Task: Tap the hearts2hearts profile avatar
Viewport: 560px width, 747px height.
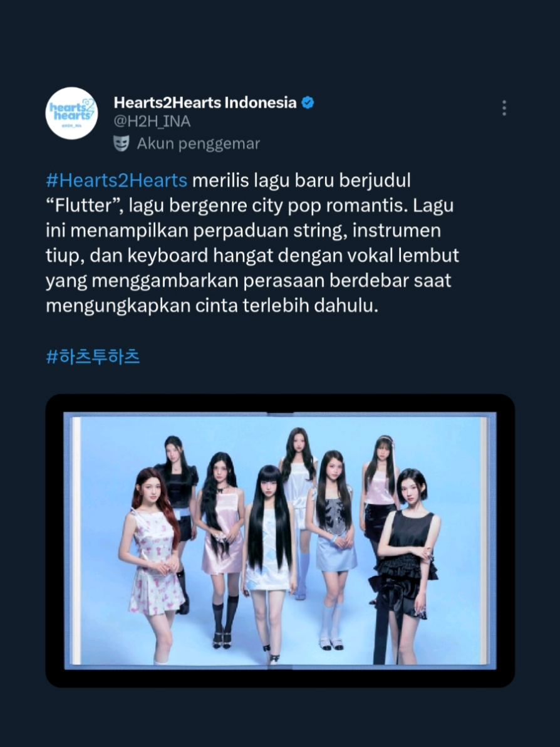Action: [71, 113]
